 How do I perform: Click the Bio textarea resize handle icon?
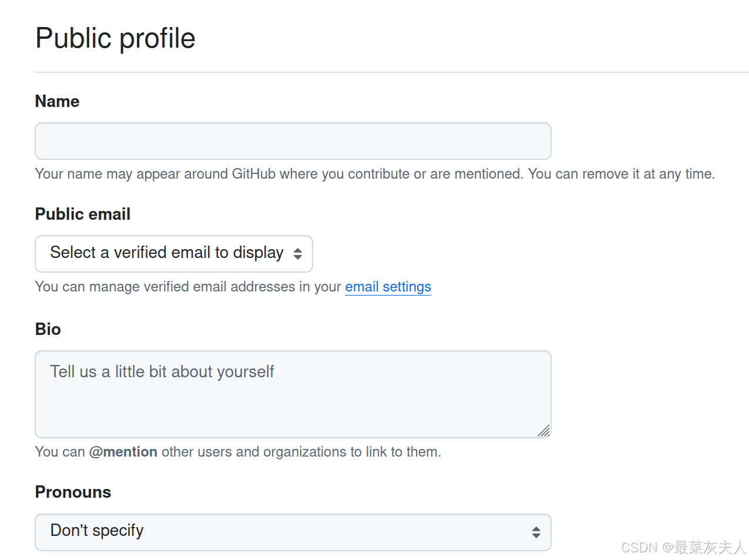click(544, 431)
